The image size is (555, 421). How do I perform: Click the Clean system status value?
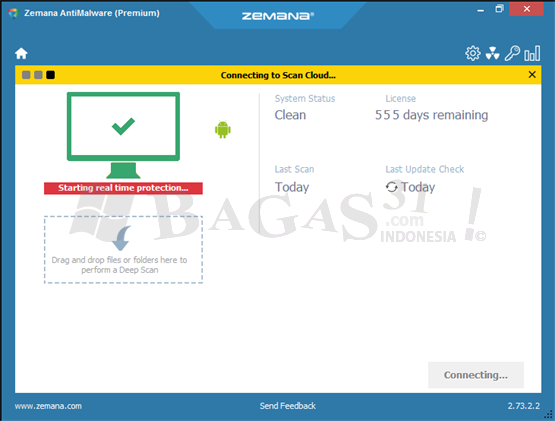pos(290,115)
